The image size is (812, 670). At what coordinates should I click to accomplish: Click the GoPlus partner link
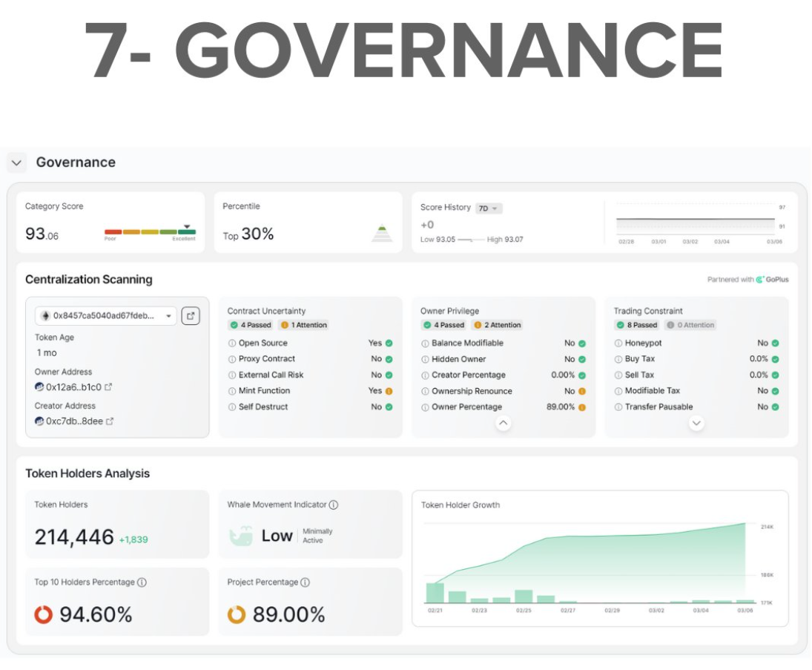(x=772, y=280)
